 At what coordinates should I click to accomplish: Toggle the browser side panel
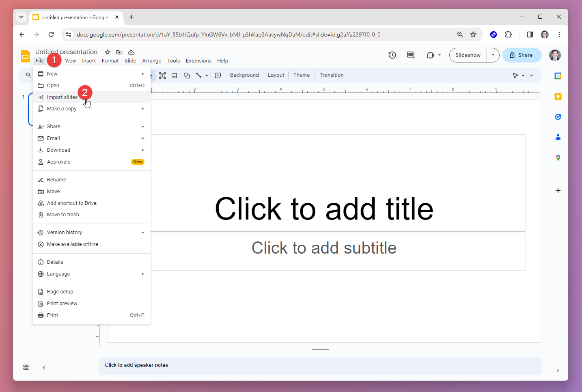[x=530, y=34]
